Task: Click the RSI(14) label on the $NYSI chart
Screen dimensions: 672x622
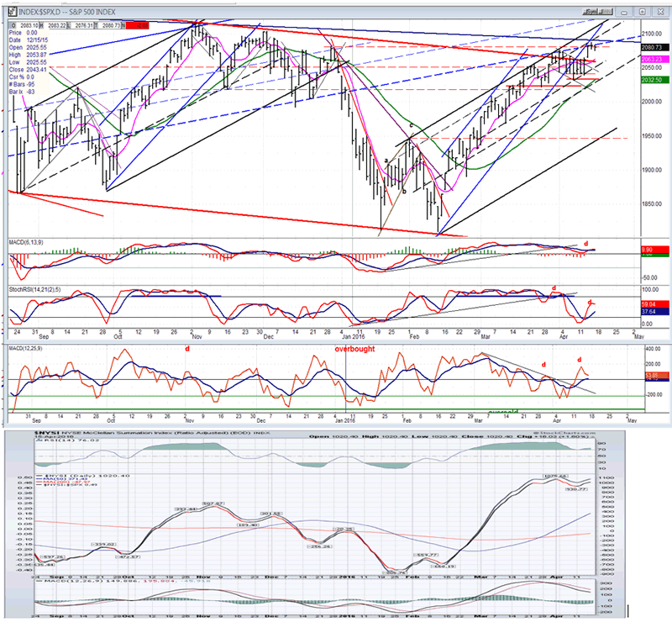Action: (x=67, y=440)
